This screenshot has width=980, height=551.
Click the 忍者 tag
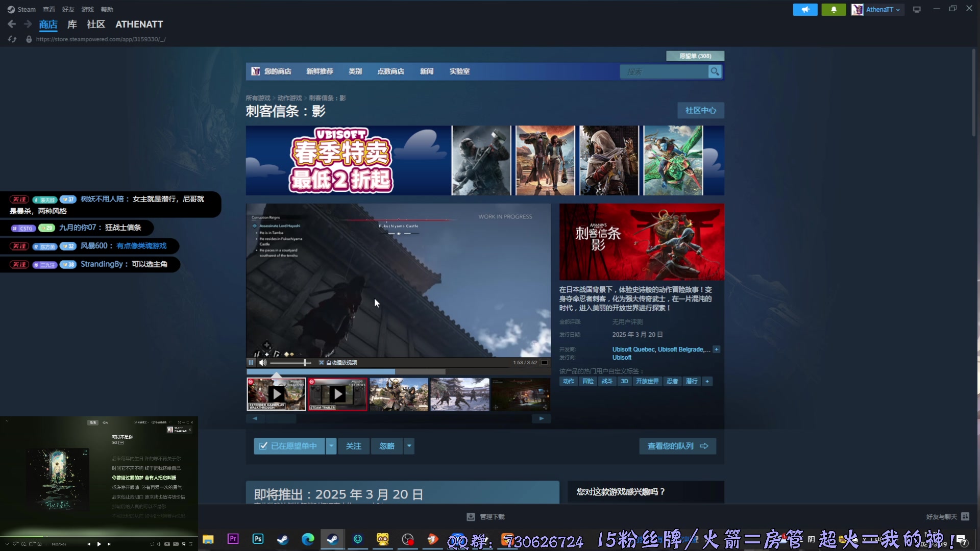coord(672,381)
